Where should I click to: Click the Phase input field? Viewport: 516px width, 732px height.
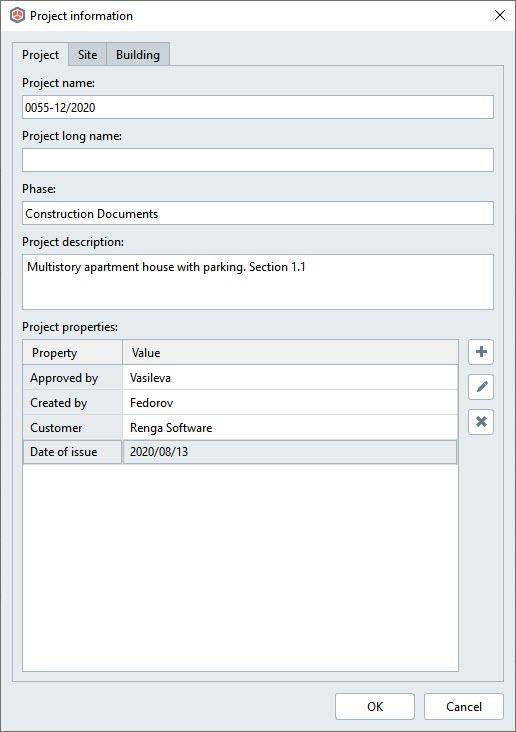[258, 213]
